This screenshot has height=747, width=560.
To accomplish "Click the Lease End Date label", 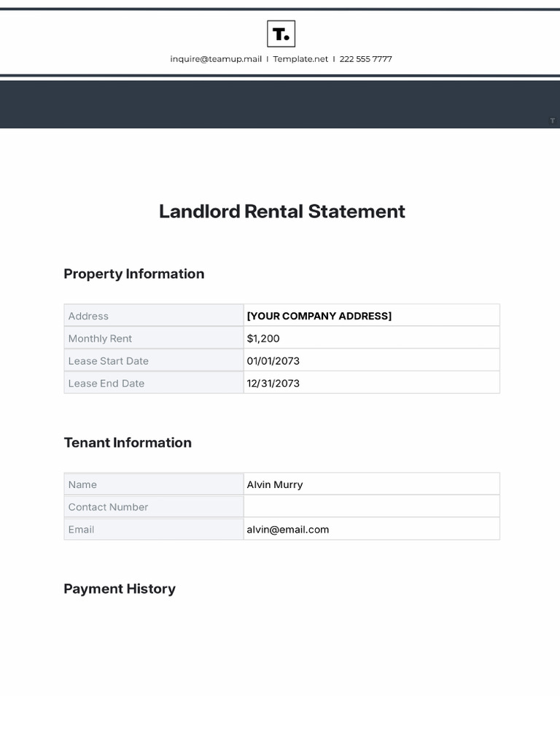I will click(106, 384).
